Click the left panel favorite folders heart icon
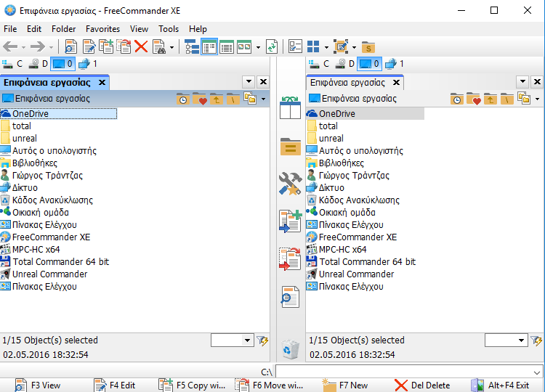The width and height of the screenshot is (545, 392). click(200, 99)
